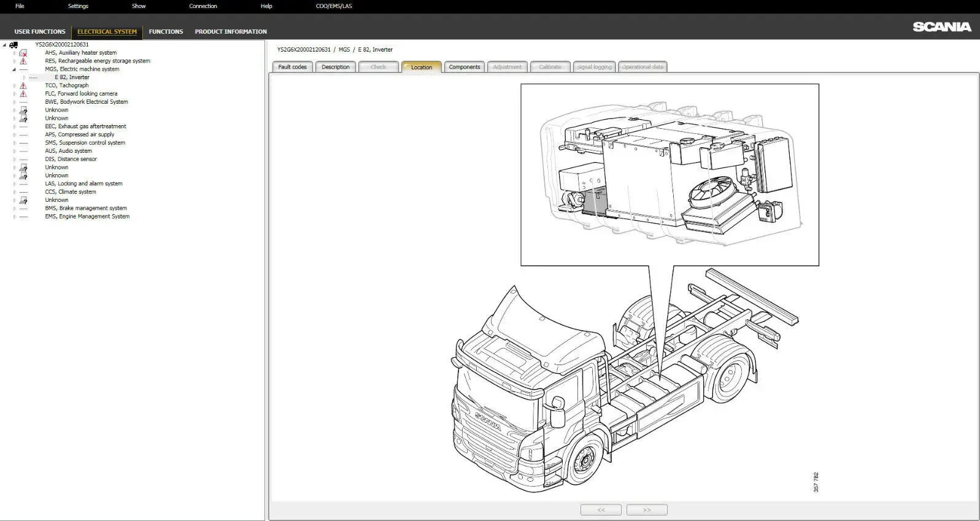Expand the E 82, Inverter node

coord(24,77)
